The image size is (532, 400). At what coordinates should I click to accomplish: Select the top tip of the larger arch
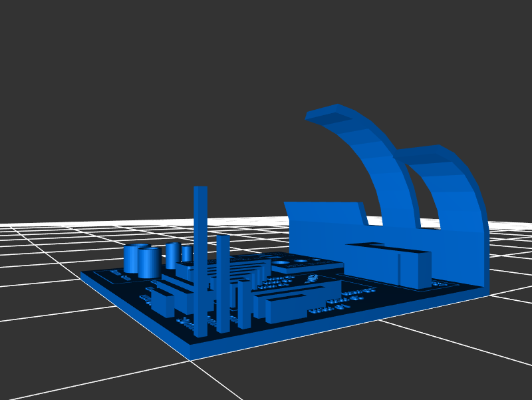pyautogui.click(x=326, y=112)
